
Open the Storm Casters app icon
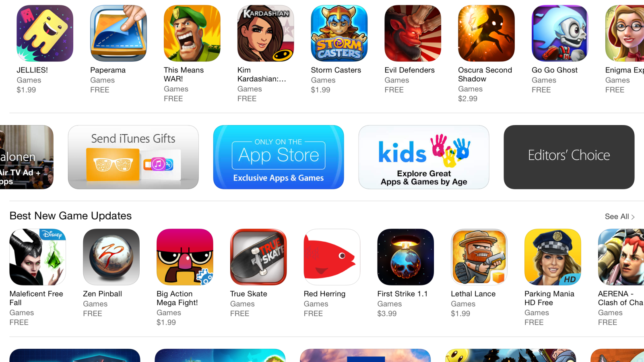click(x=339, y=33)
